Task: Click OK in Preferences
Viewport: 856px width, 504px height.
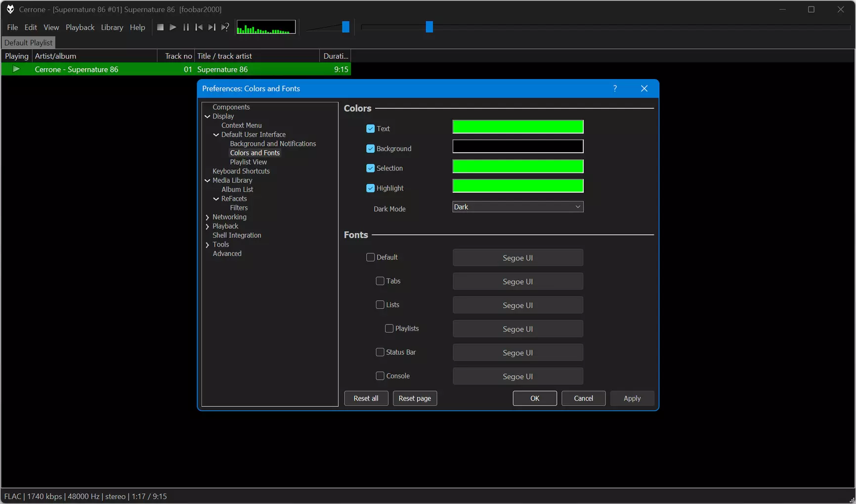Action: [535, 398]
